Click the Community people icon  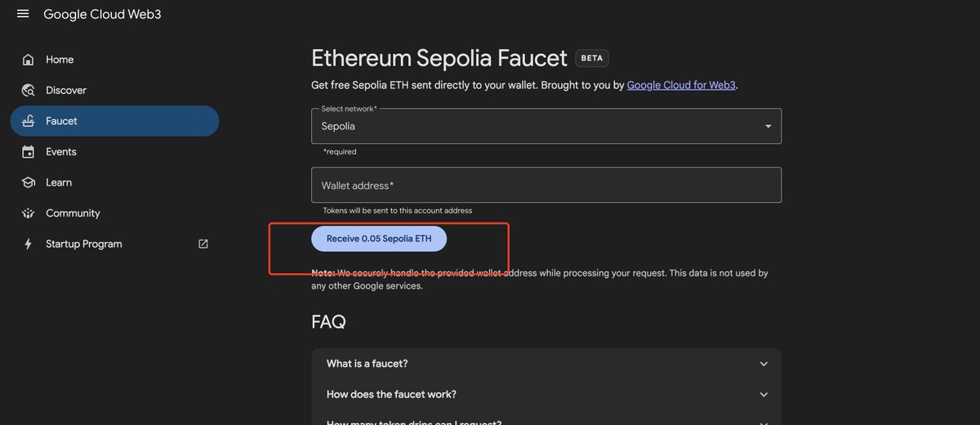pos(29,213)
